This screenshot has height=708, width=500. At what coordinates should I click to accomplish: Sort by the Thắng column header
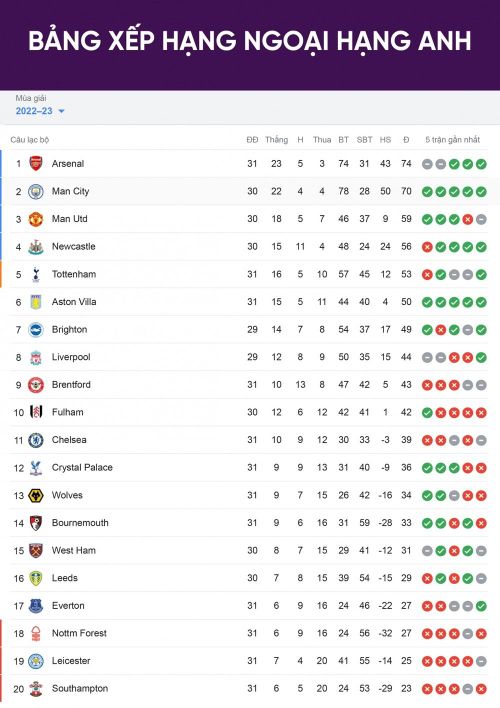coord(276,140)
